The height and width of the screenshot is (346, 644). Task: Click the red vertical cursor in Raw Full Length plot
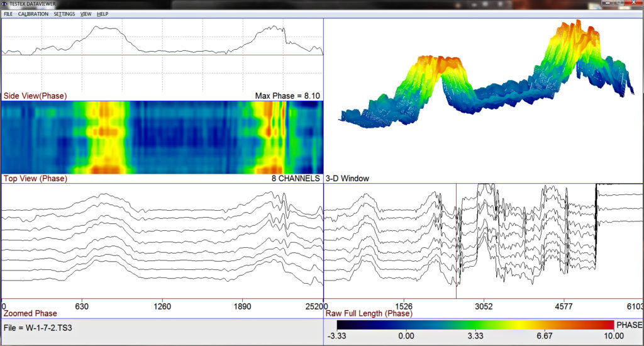click(456, 241)
